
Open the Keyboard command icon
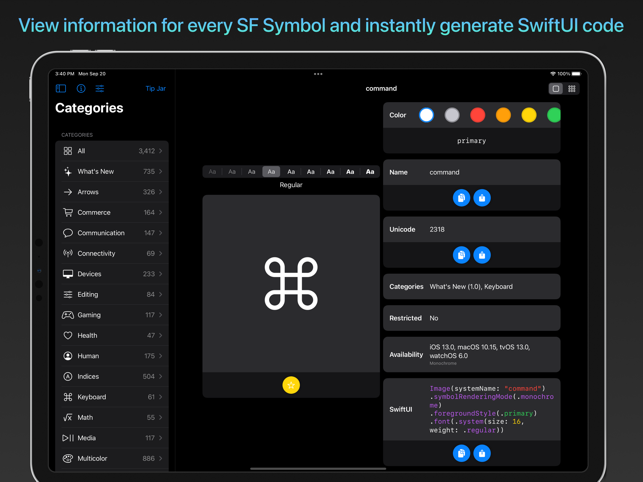click(68, 397)
